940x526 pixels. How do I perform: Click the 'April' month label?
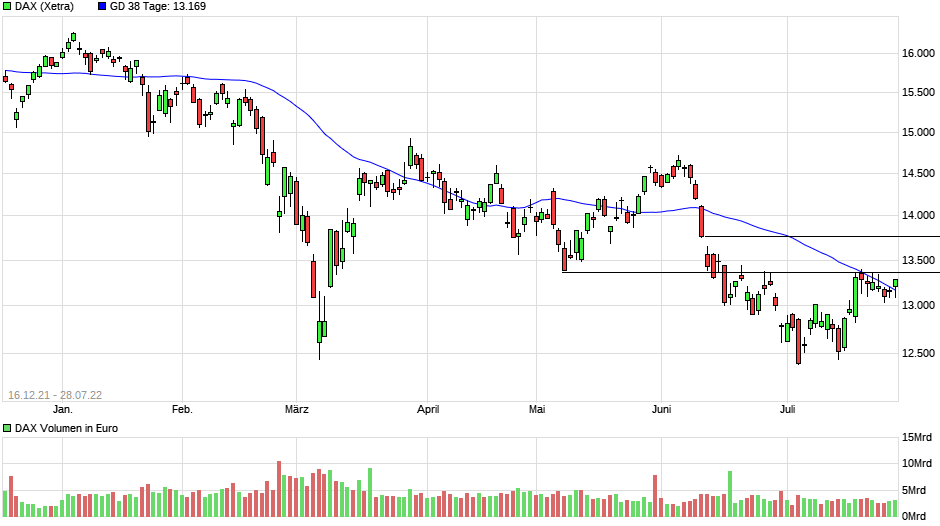(428, 409)
